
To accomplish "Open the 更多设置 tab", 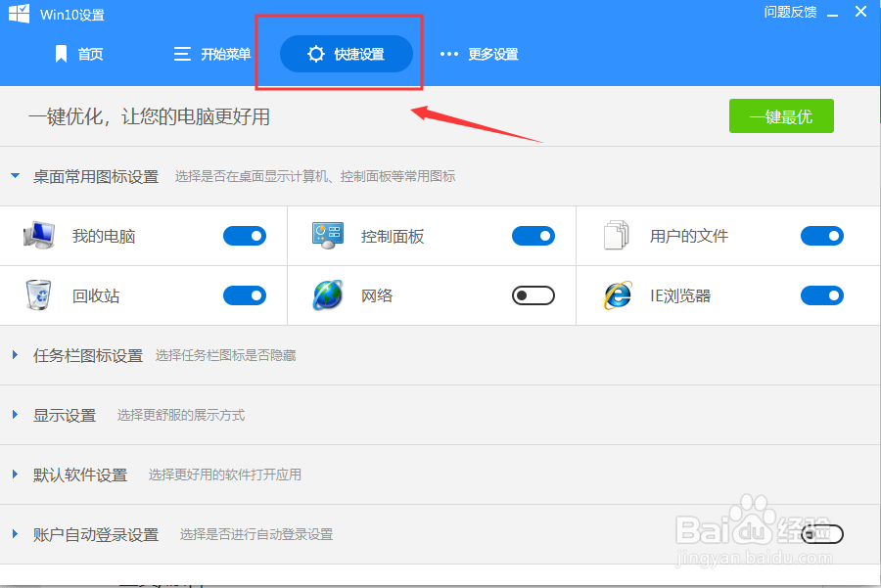I will click(492, 54).
